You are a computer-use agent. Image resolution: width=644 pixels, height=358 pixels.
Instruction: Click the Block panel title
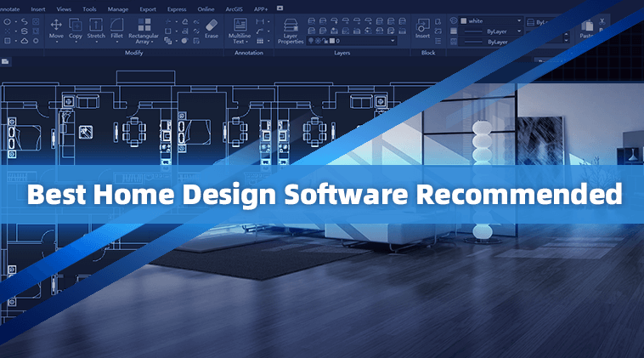pyautogui.click(x=428, y=53)
